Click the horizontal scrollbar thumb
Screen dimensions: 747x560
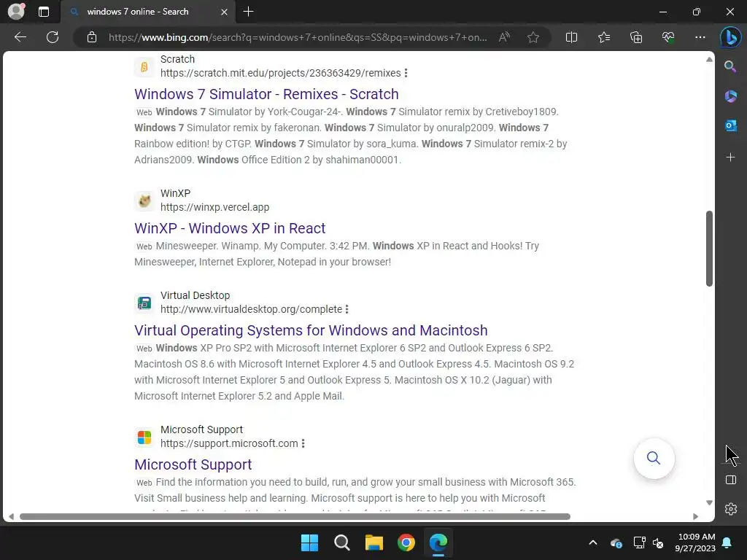click(x=295, y=517)
